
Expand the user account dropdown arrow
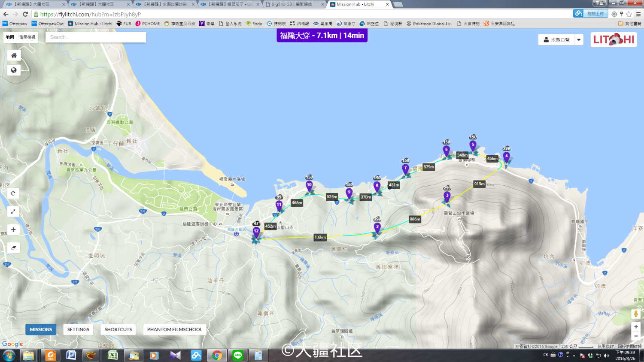579,40
